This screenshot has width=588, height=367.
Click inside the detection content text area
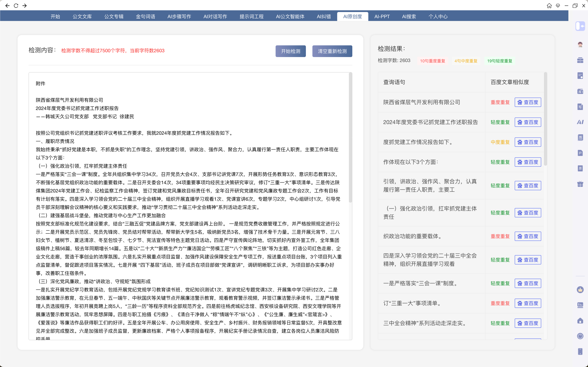188,206
